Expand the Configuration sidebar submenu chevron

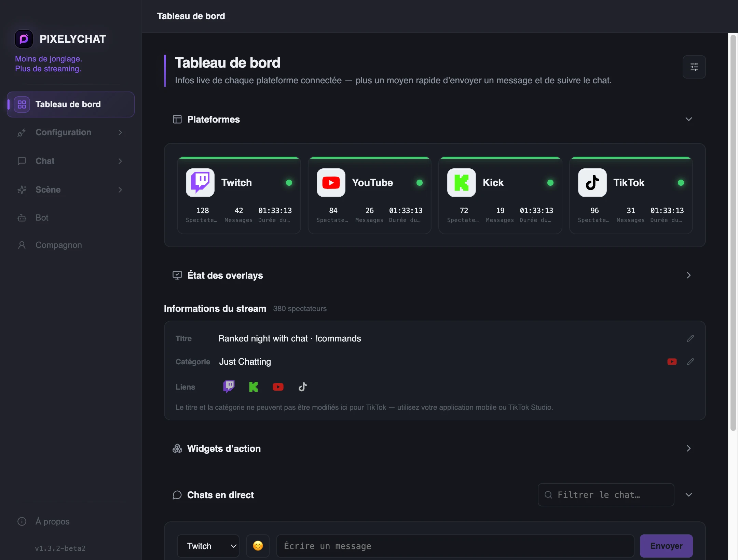click(x=120, y=132)
